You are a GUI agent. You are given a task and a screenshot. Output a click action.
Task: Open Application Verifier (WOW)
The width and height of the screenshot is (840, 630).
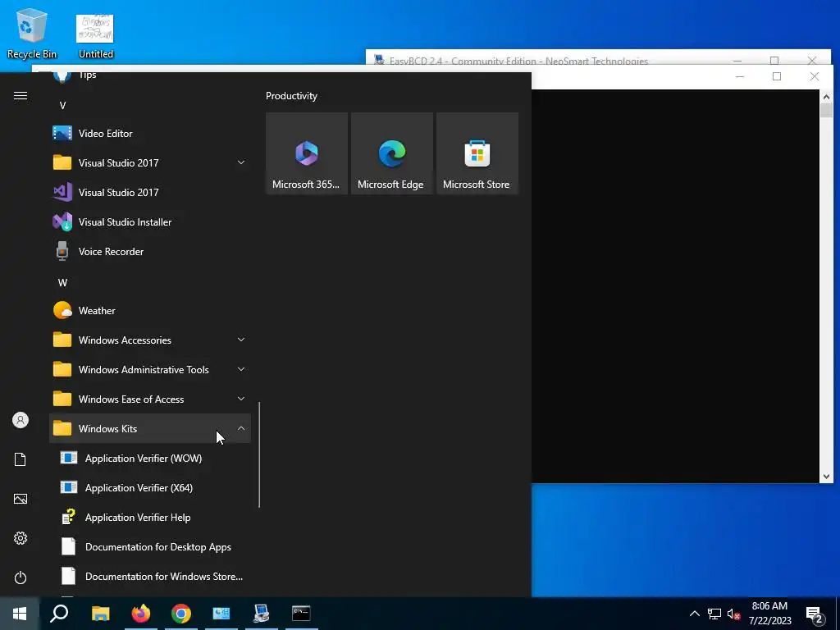tap(150, 458)
